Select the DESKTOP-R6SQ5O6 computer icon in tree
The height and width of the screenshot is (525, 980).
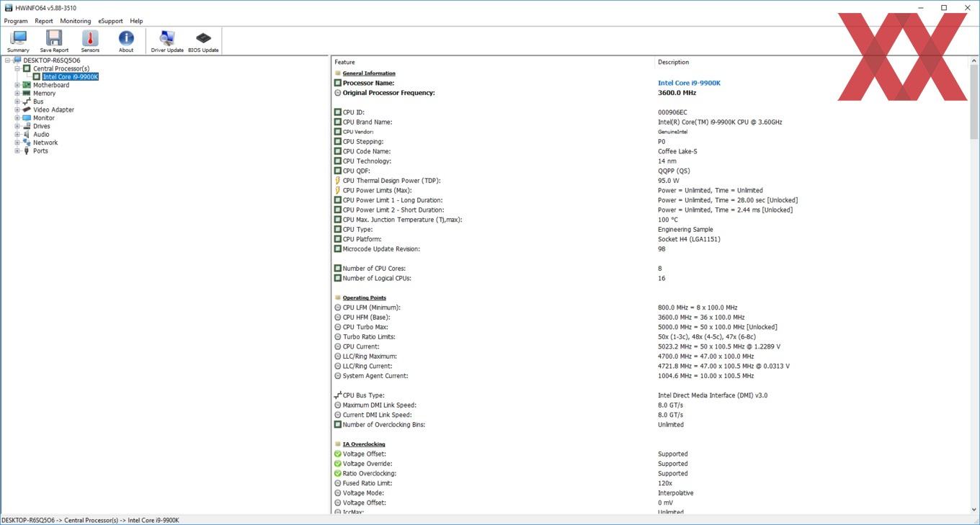(x=17, y=60)
